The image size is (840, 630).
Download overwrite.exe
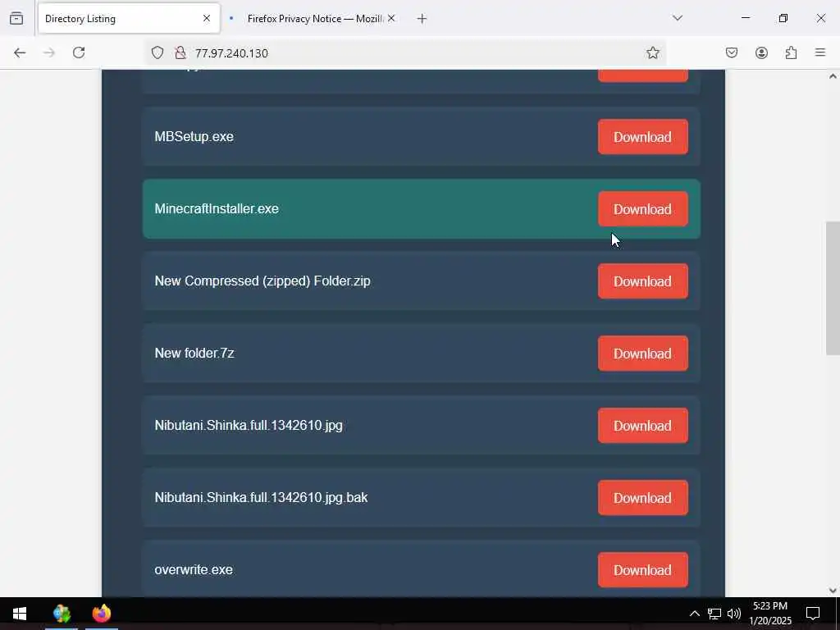(x=643, y=571)
